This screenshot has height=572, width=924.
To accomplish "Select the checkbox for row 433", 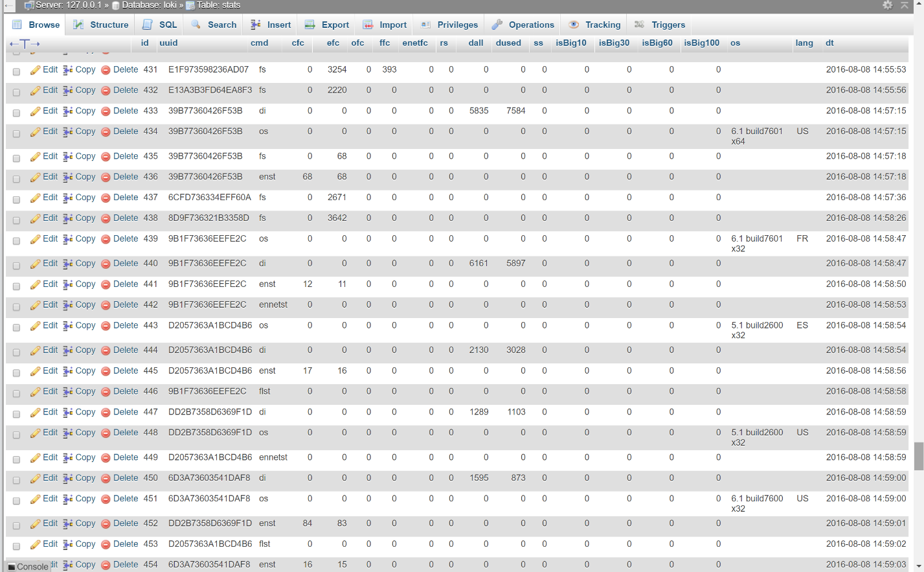I will click(x=17, y=113).
